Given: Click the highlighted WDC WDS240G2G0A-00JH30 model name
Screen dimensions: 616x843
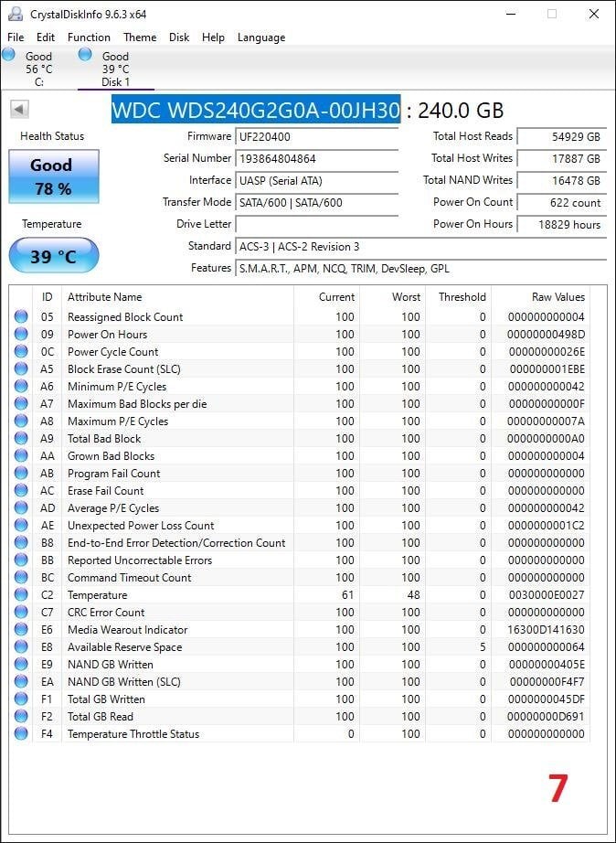Looking at the screenshot, I should (x=256, y=110).
